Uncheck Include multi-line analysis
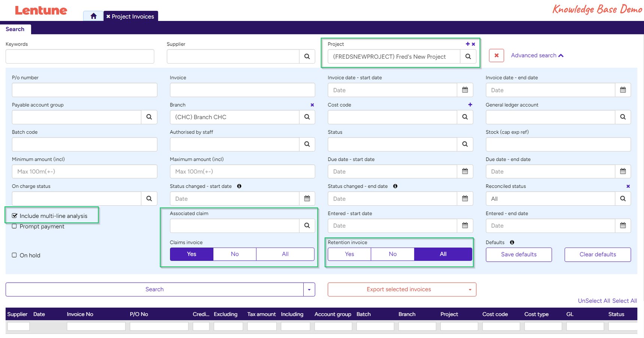The width and height of the screenshot is (644, 338). coord(14,215)
